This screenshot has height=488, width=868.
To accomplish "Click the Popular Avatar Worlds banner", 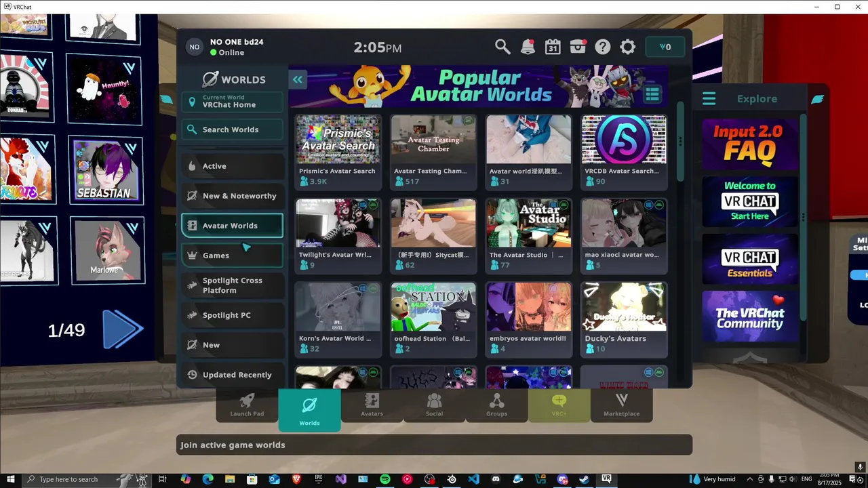I will (x=479, y=86).
